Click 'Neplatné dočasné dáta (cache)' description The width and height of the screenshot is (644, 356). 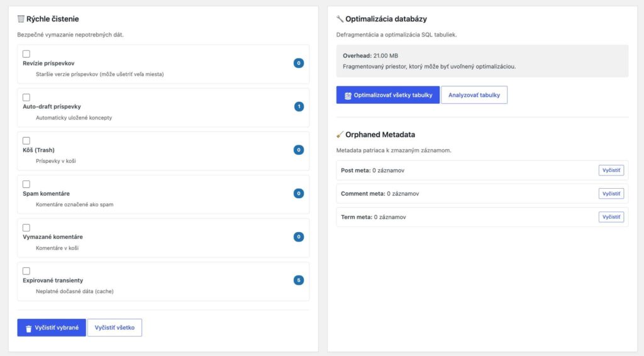click(75, 292)
